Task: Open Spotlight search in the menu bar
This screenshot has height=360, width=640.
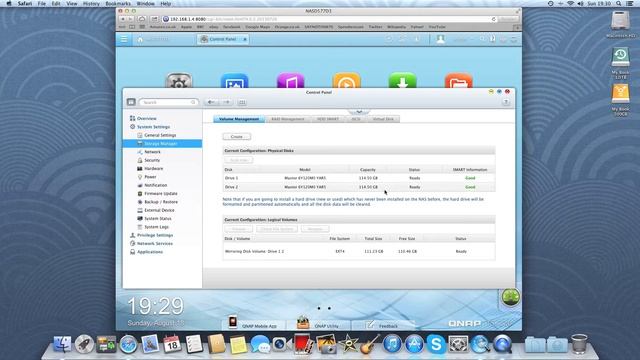Action: [x=619, y=3]
